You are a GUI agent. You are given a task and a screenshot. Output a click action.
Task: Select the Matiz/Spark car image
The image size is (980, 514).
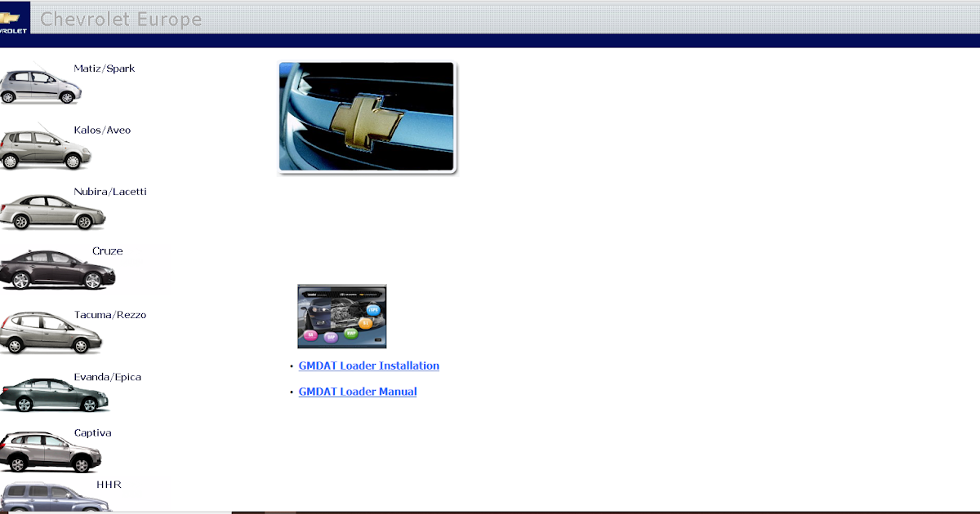tap(40, 86)
